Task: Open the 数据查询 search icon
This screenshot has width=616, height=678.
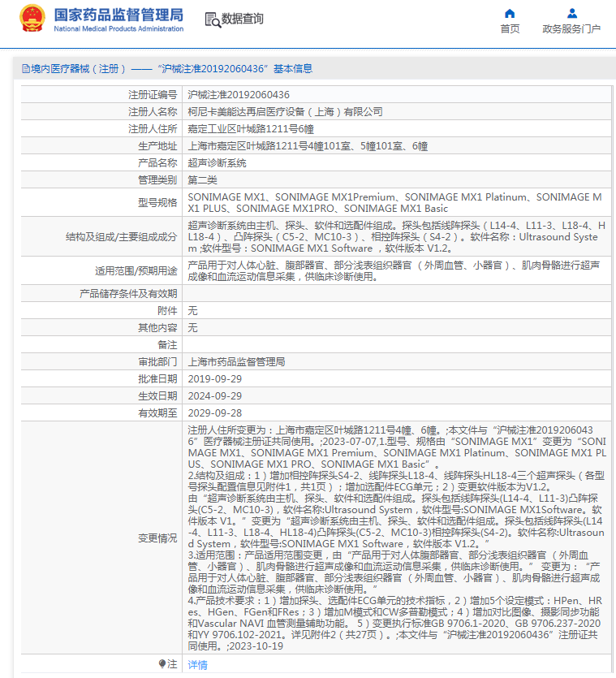Action: [x=213, y=19]
